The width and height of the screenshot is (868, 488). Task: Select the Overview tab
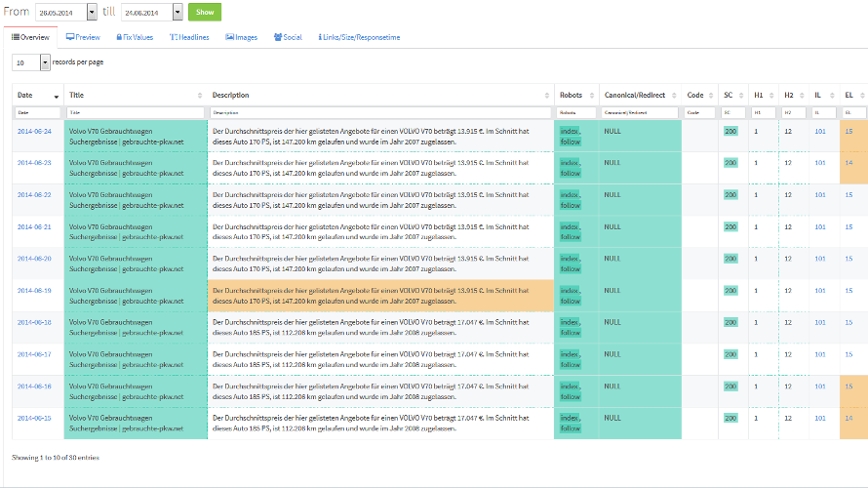(x=30, y=37)
